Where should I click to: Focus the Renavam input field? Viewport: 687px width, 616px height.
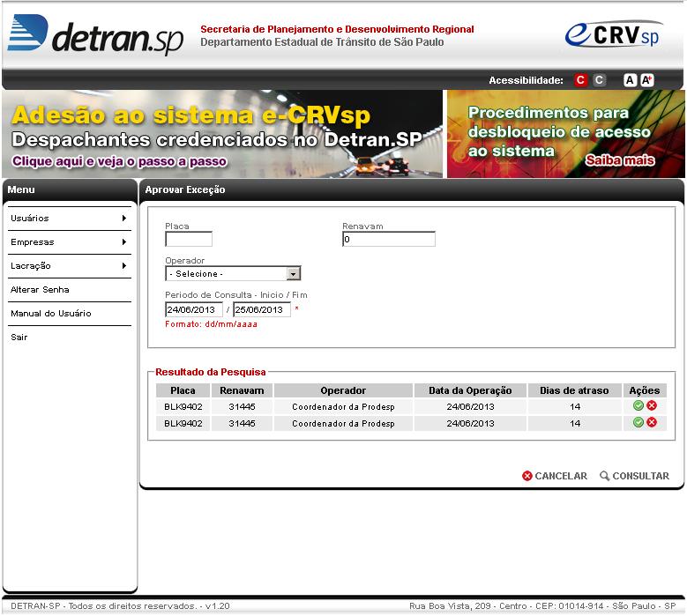click(x=389, y=240)
